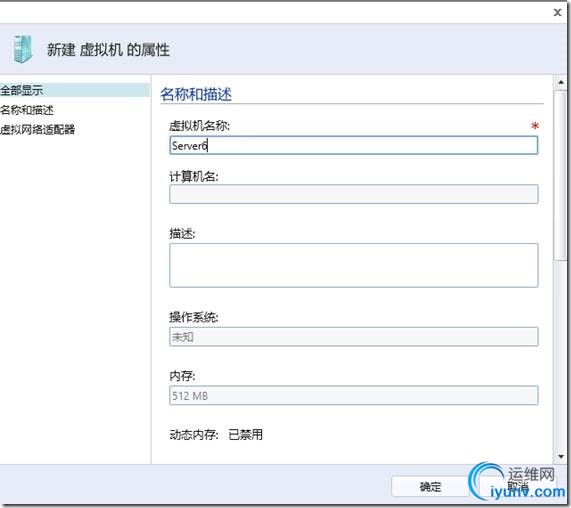Open the 虚拟网络适配器 section
571x508 pixels.
pos(38,129)
